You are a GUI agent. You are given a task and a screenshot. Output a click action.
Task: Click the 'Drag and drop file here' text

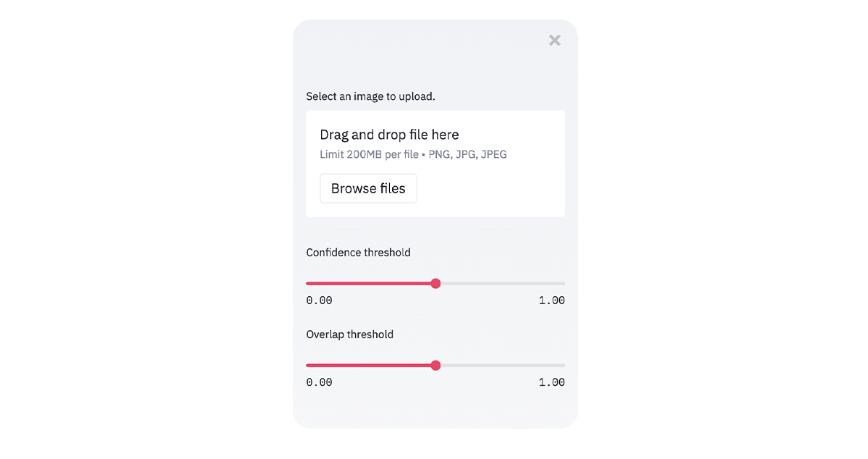(x=389, y=135)
